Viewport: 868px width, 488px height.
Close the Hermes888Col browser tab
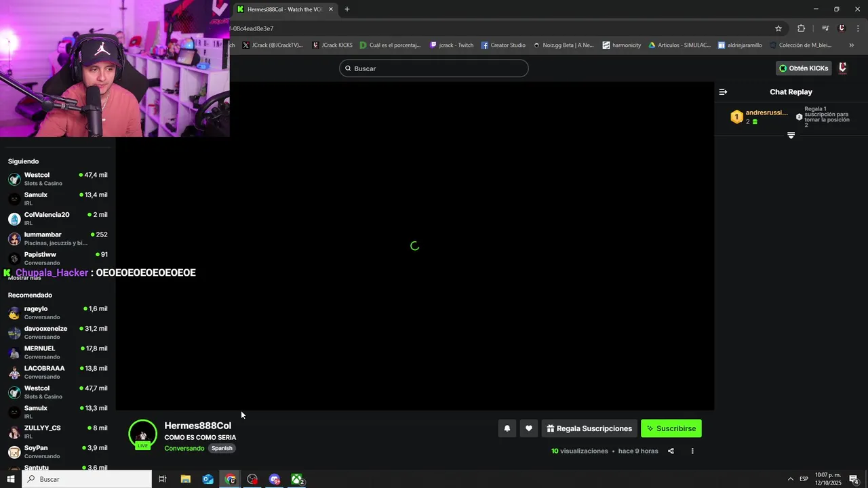[331, 9]
